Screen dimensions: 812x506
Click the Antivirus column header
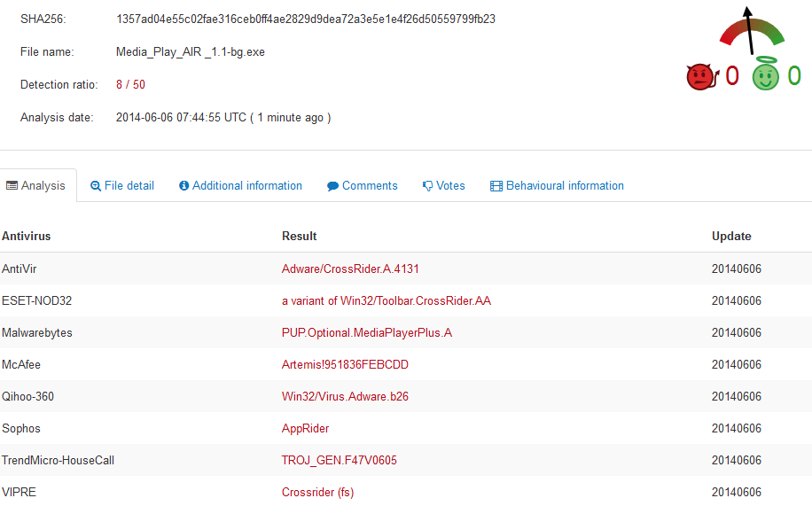(27, 237)
